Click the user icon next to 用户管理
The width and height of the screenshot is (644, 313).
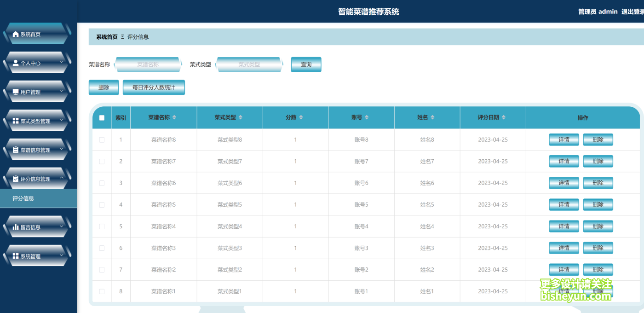click(15, 93)
